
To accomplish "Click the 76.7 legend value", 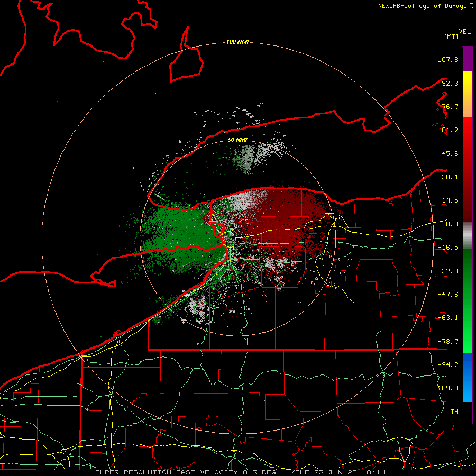I will pyautogui.click(x=450, y=106).
